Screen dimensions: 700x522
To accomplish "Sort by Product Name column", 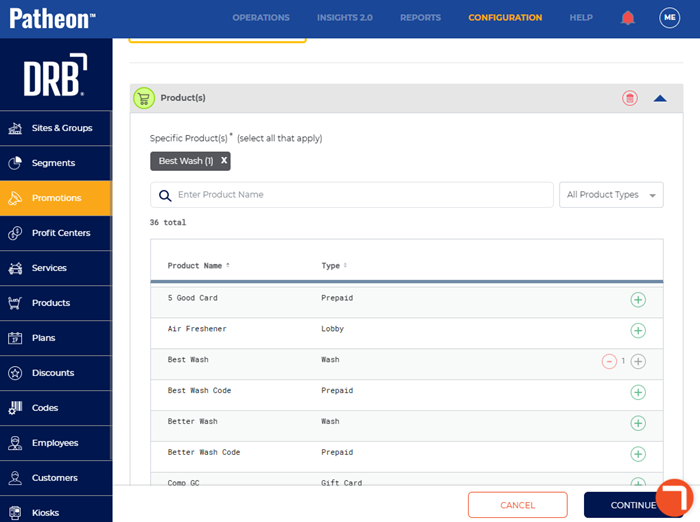I will (x=198, y=266).
